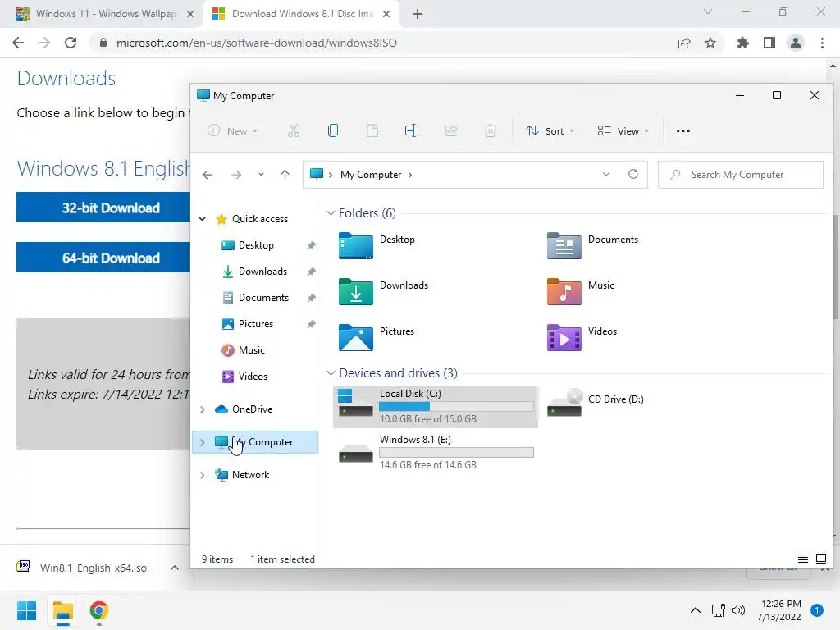Select Downloads in Quick access
840x630 pixels.
pyautogui.click(x=262, y=271)
